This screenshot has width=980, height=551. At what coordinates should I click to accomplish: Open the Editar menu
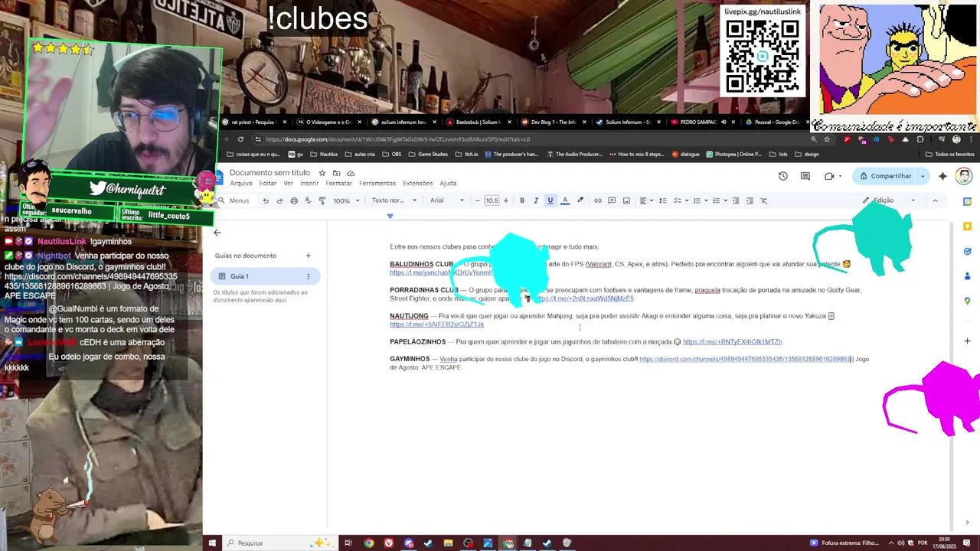(x=268, y=184)
